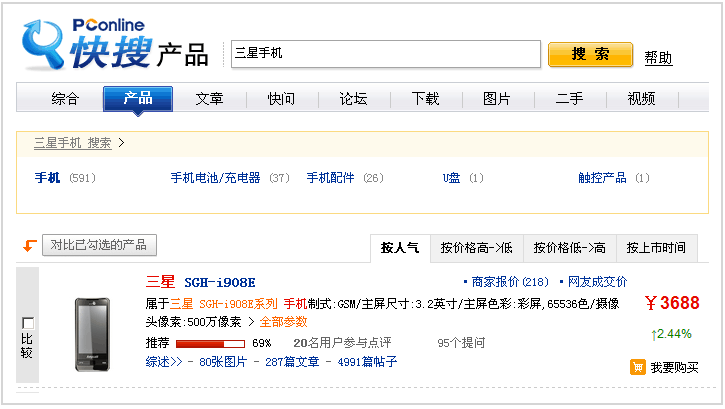725x409 pixels.
Task: Click the orange arrow icon beside compare button
Action: (x=30, y=245)
